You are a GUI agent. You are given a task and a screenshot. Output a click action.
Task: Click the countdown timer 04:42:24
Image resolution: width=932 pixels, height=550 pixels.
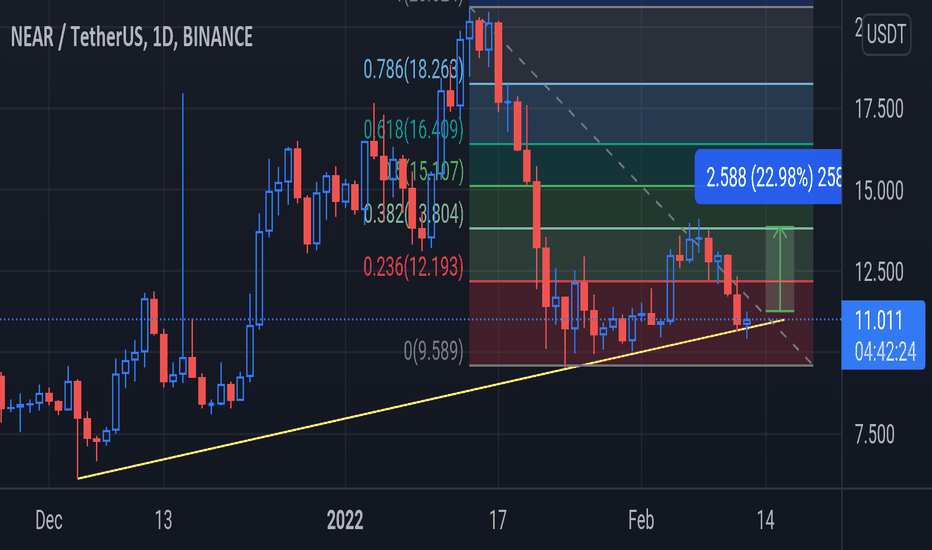point(885,352)
